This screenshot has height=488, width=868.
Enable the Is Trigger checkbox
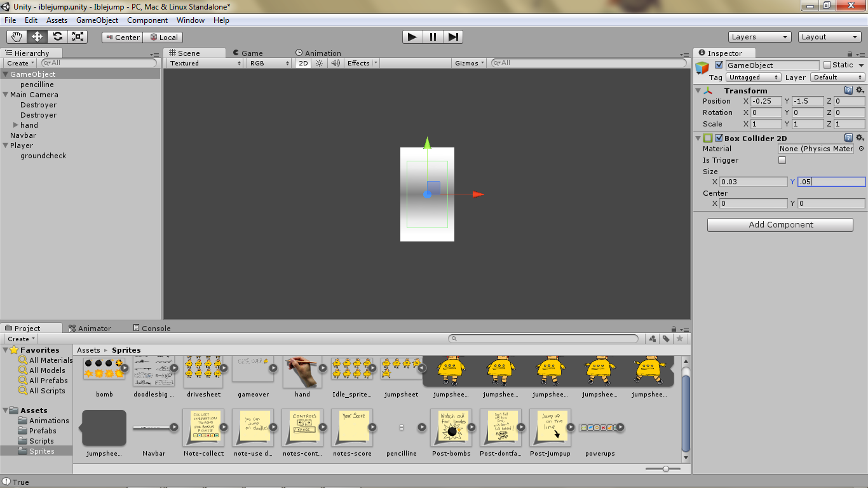781,160
